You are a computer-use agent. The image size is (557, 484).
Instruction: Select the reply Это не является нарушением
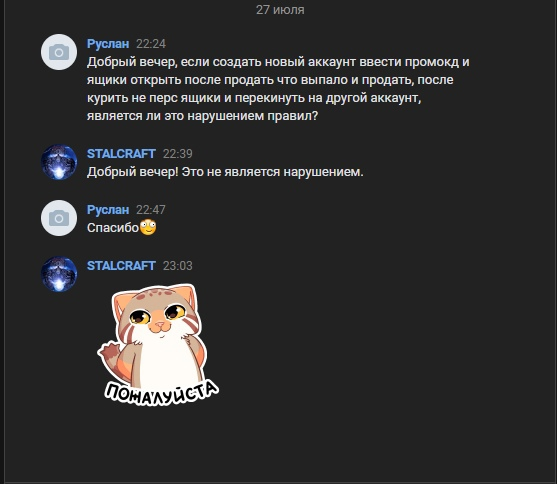pos(272,172)
